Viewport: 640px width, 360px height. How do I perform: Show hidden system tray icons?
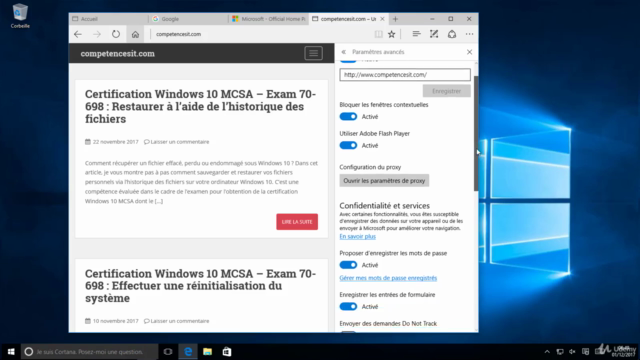[x=547, y=351]
